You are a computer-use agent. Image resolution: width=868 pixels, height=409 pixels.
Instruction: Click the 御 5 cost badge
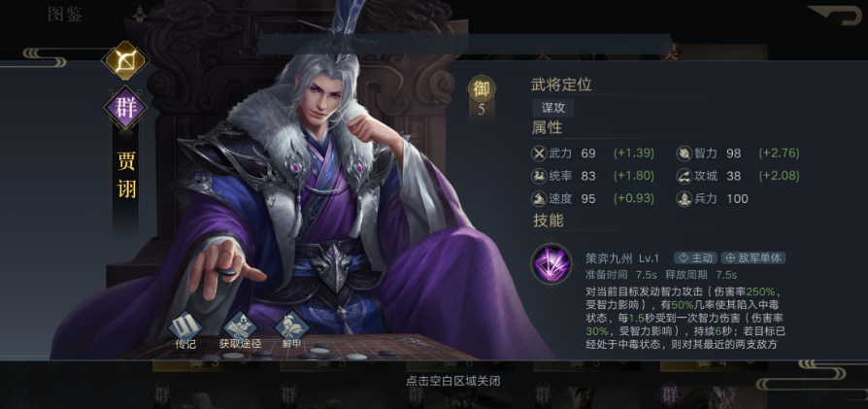tap(482, 96)
